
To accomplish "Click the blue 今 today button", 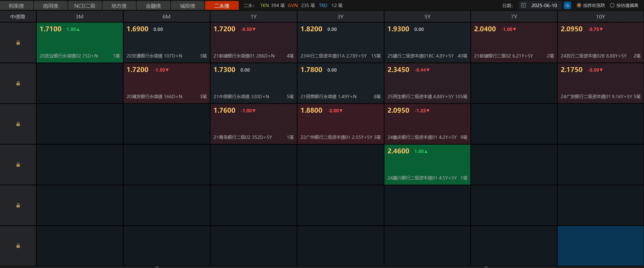I will (x=567, y=5).
